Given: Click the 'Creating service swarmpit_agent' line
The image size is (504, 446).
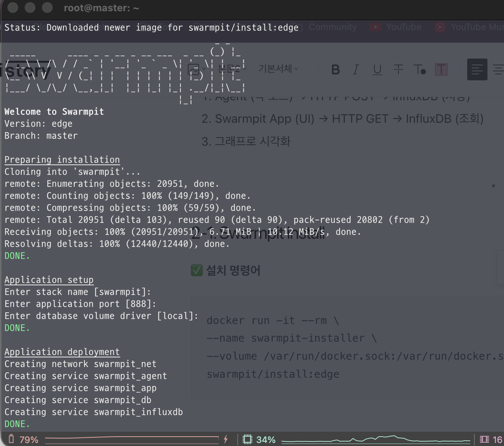Looking at the screenshot, I should (x=86, y=376).
